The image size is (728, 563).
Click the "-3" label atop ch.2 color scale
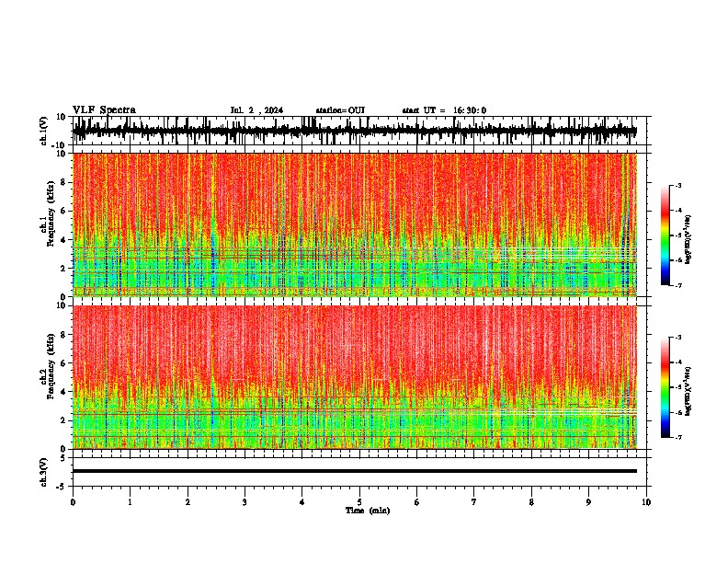(678, 338)
